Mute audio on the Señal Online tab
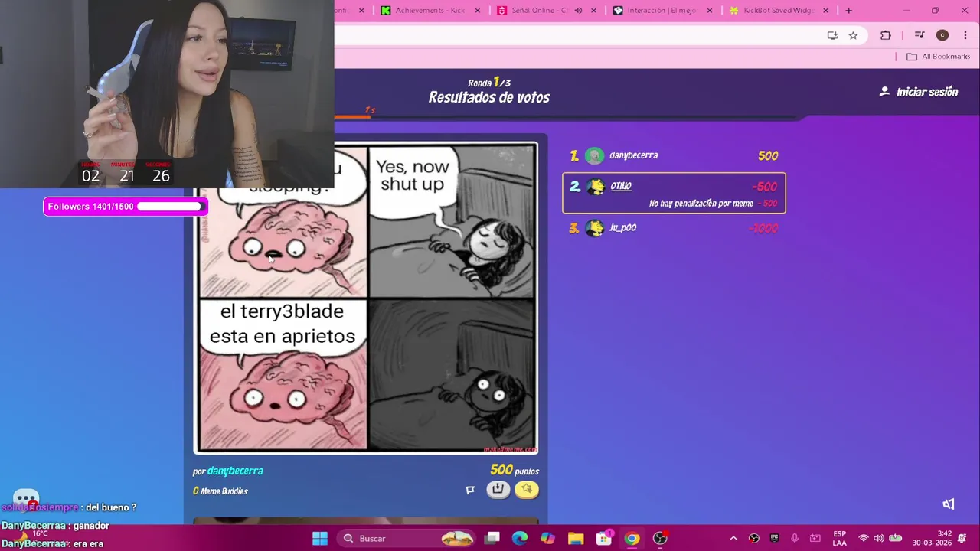The width and height of the screenshot is (980, 551). coord(578,11)
